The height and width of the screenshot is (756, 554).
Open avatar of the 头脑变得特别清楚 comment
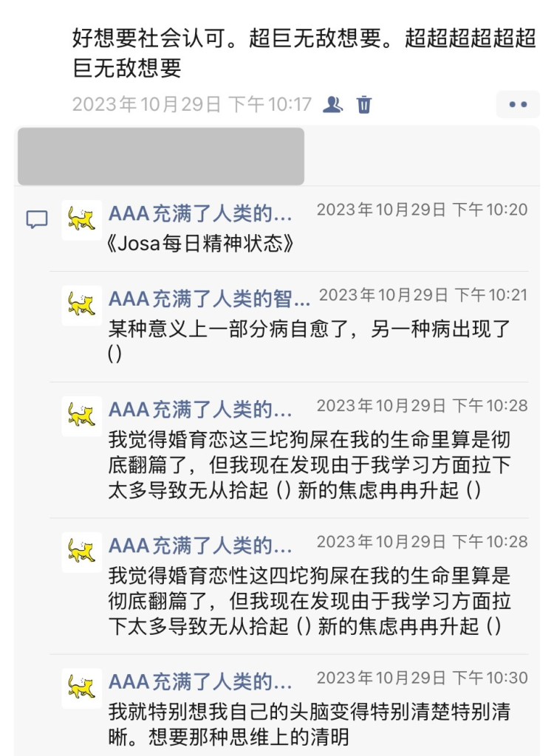click(x=81, y=688)
